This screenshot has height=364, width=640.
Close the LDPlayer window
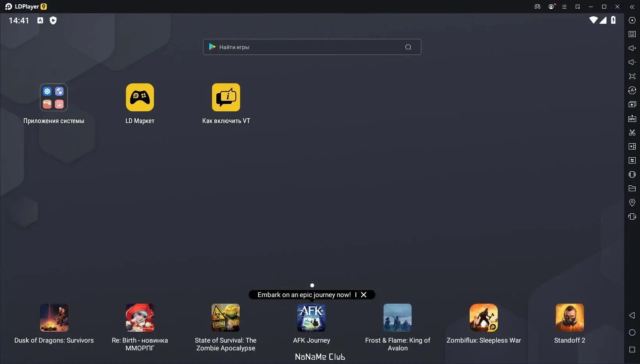pyautogui.click(x=617, y=7)
